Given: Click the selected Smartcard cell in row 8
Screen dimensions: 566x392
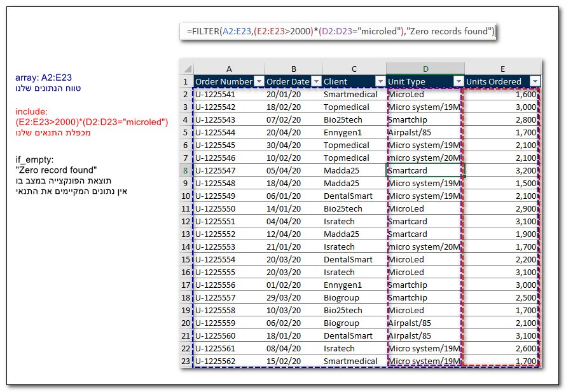Looking at the screenshot, I should click(x=425, y=170).
